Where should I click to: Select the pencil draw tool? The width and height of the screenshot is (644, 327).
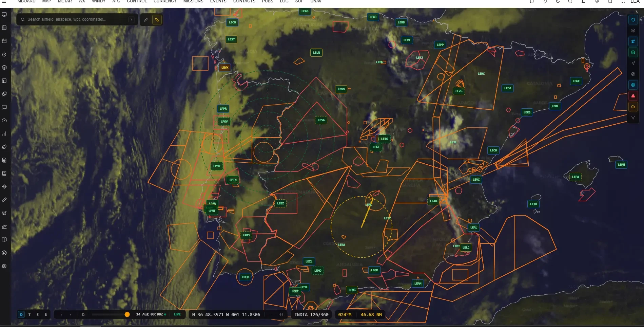146,20
